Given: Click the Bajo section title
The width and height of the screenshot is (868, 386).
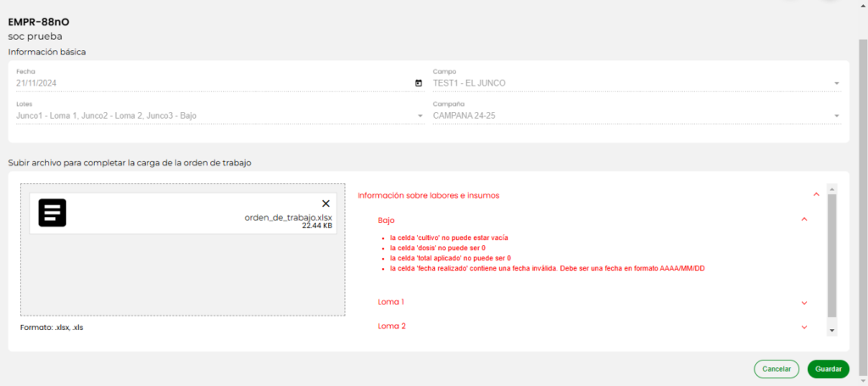Looking at the screenshot, I should (387, 220).
